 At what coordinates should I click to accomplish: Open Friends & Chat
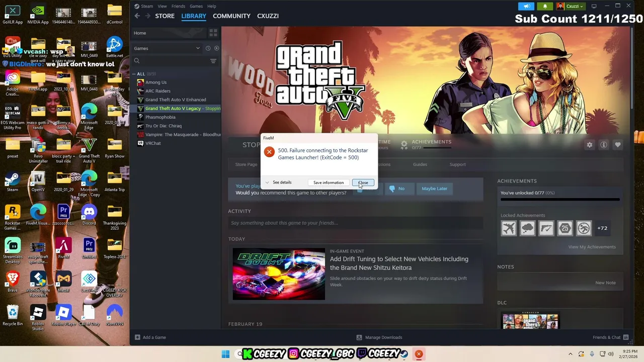coord(610,337)
